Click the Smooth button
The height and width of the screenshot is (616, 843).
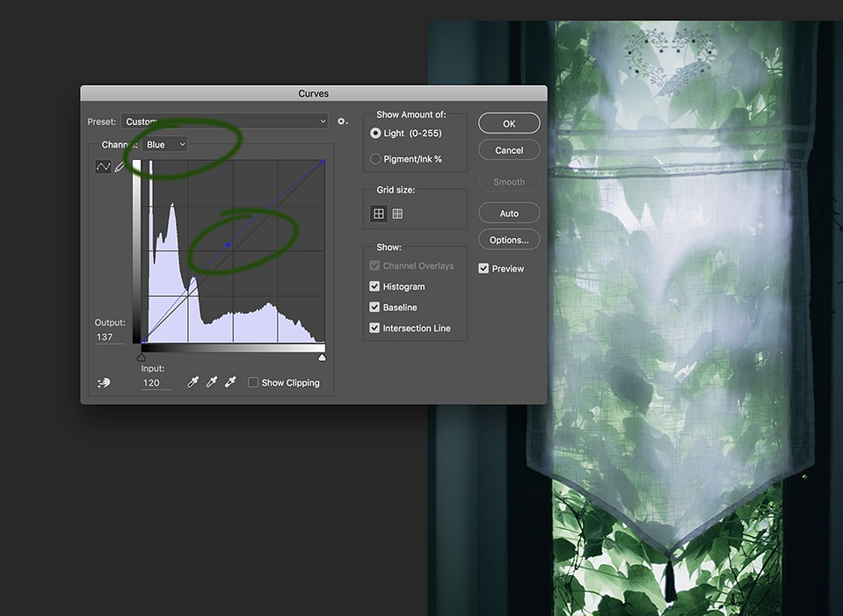pos(509,182)
